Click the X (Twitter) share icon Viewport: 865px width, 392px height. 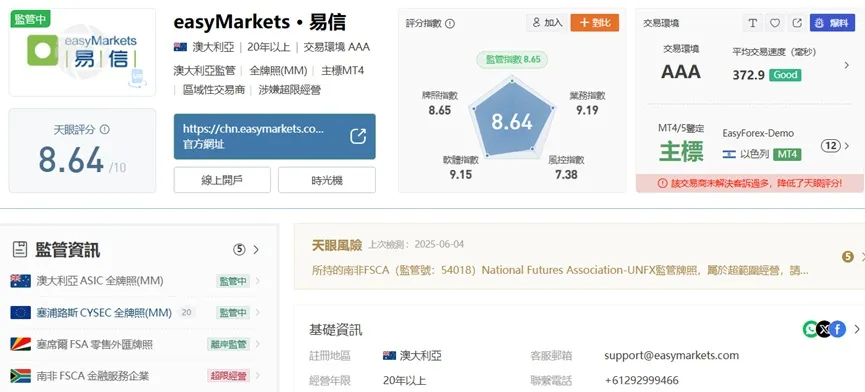click(824, 329)
